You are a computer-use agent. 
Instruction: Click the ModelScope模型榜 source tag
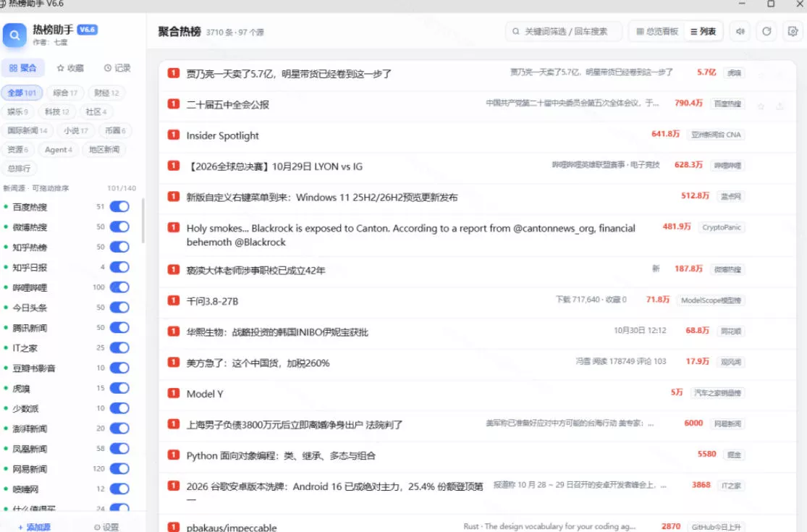(711, 300)
